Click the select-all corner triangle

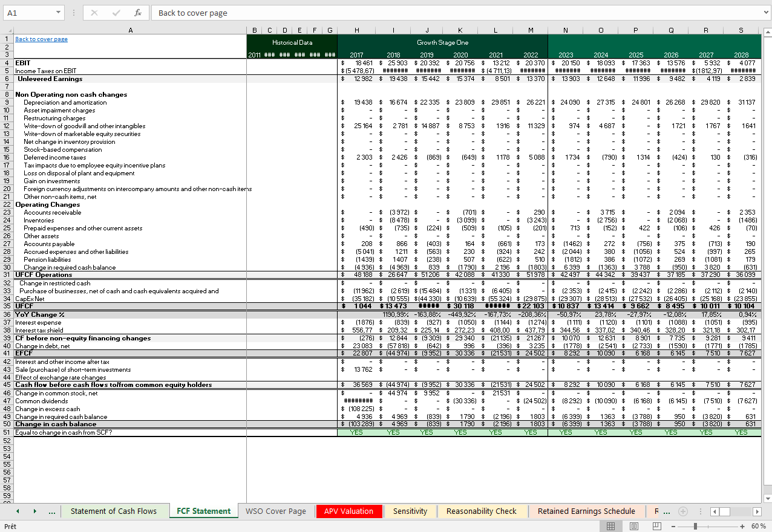pos(7,30)
